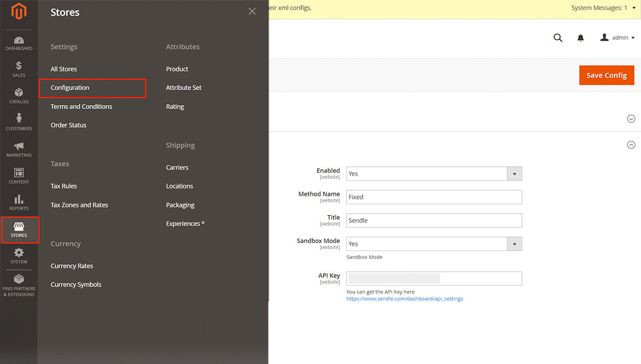This screenshot has height=364, width=641.
Task: Open the Sandbox Mode dropdown
Action: pos(434,244)
